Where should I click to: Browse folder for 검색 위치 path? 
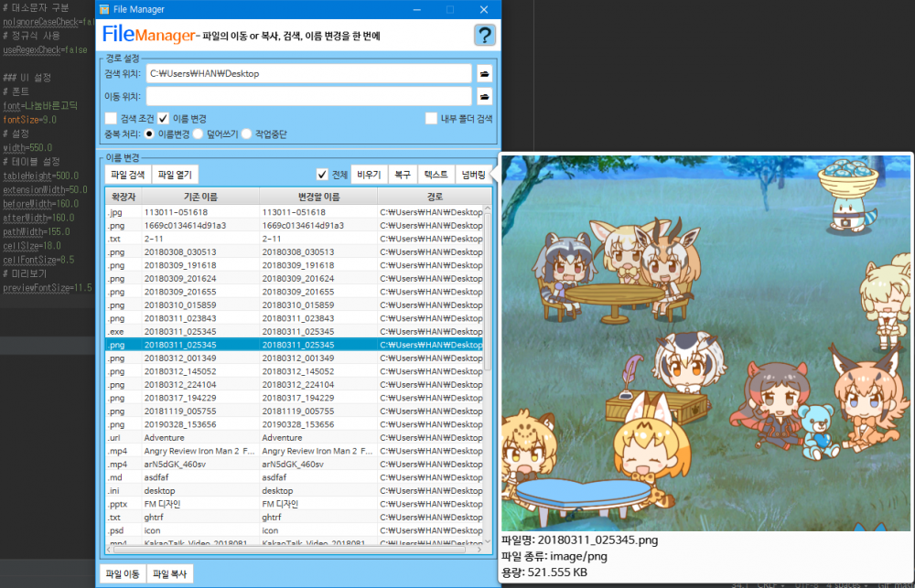click(484, 73)
